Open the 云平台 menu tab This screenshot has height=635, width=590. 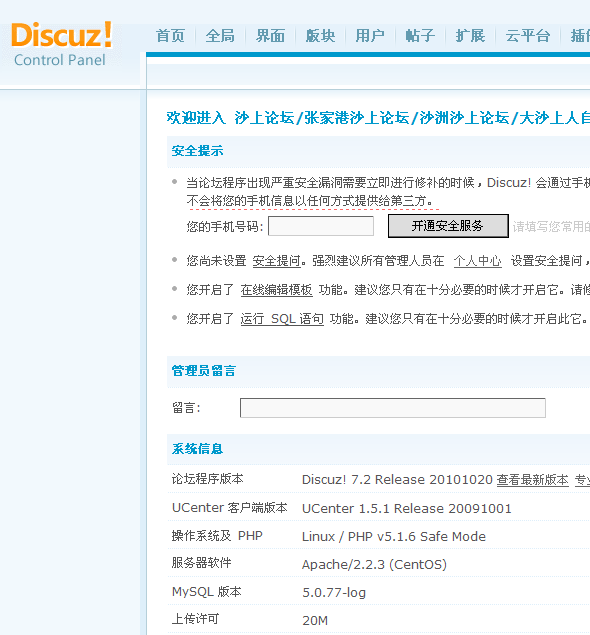[528, 36]
